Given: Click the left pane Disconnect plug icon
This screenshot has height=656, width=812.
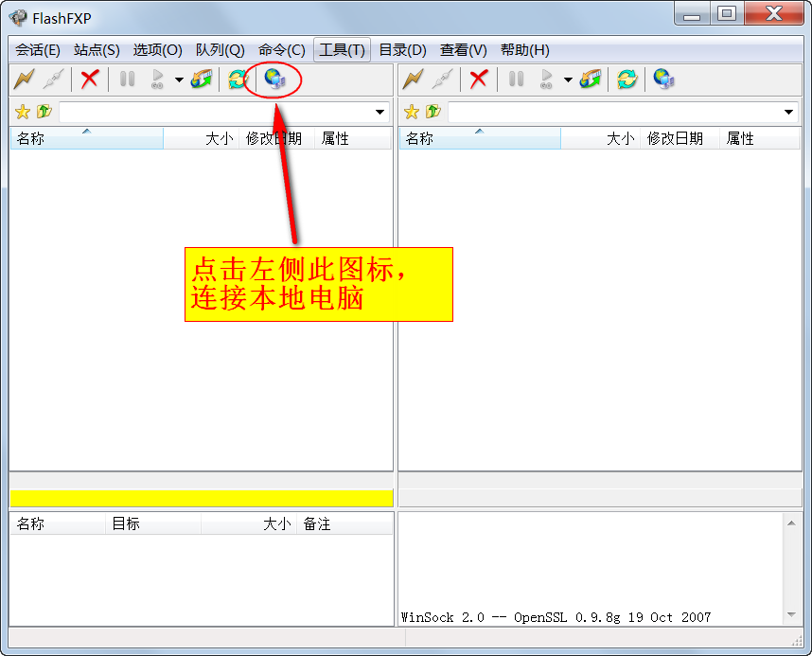Looking at the screenshot, I should (x=54, y=80).
